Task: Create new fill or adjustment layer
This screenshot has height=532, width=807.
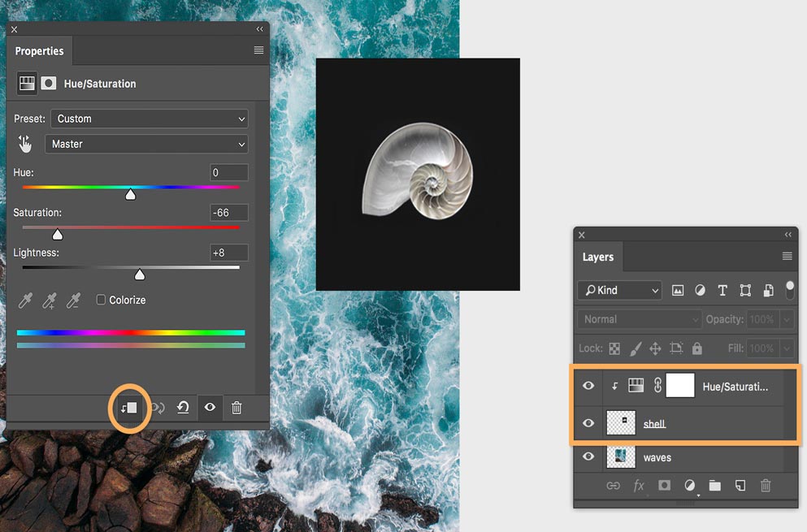Action: coord(690,486)
